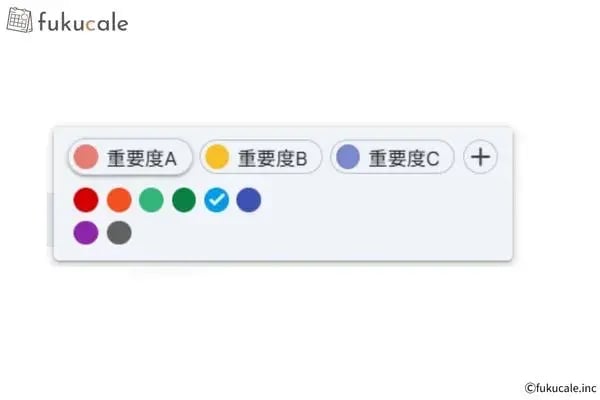The image size is (600, 400).
Task: Click the 重要度C label text
Action: tap(404, 157)
